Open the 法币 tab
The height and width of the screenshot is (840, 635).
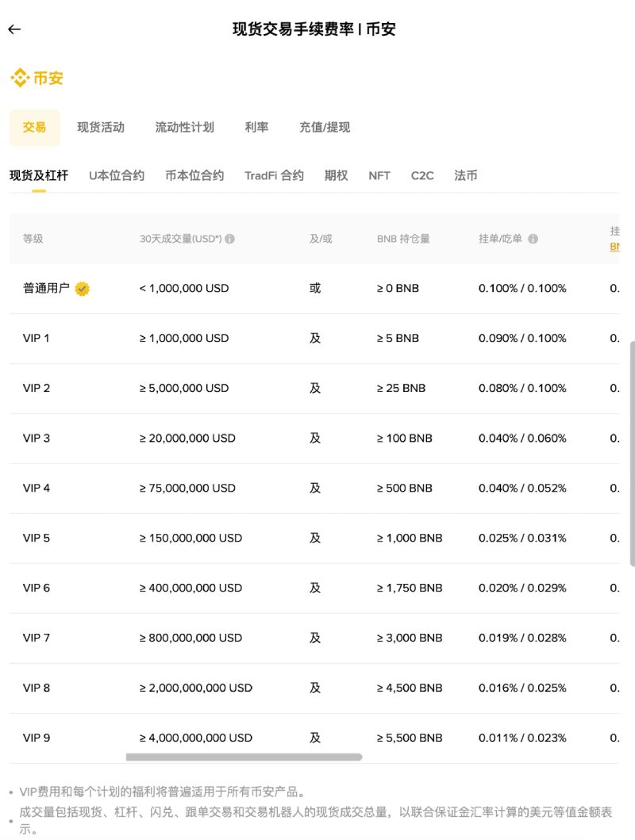coord(465,175)
